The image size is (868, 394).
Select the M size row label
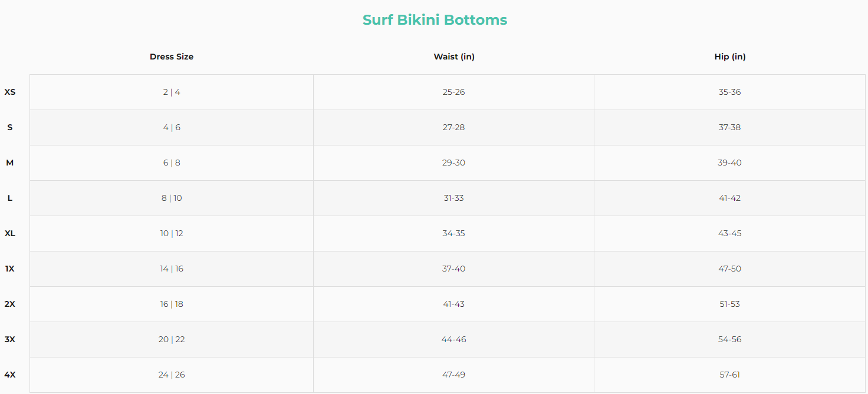click(10, 163)
